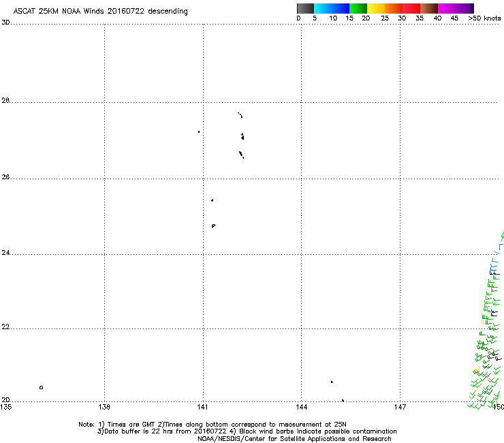This screenshot has width=504, height=443.
Task: Click the red 30-35 knots color swatch
Action: pyautogui.click(x=411, y=8)
